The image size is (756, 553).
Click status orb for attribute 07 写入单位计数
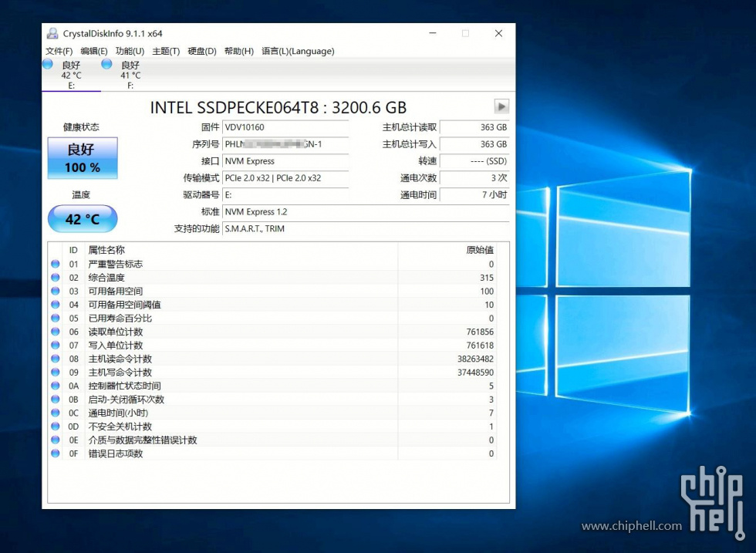[x=56, y=345]
